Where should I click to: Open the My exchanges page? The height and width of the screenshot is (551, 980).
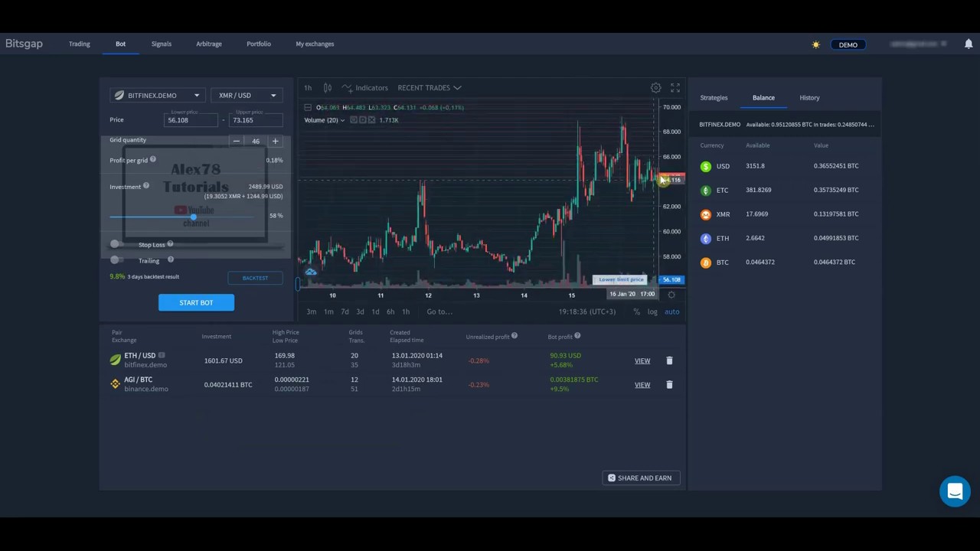pyautogui.click(x=315, y=44)
